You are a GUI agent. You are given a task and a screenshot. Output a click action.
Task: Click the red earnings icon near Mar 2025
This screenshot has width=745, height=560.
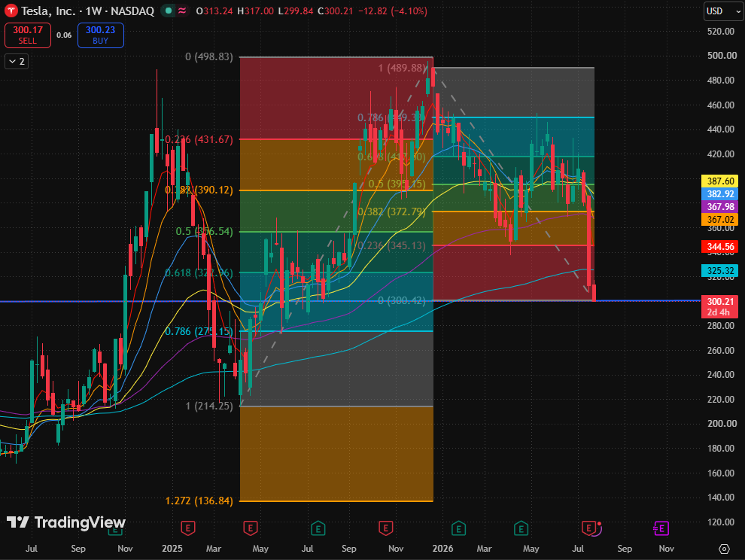coord(188,528)
